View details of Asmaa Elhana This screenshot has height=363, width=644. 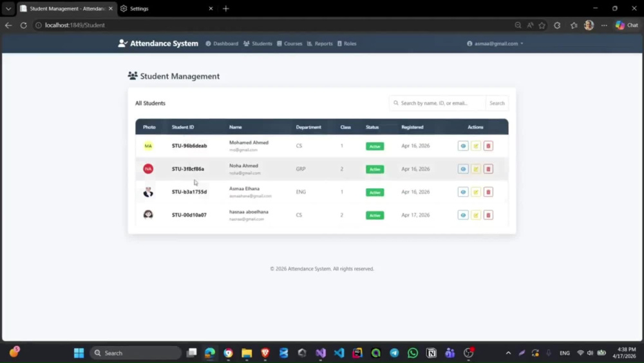(463, 192)
